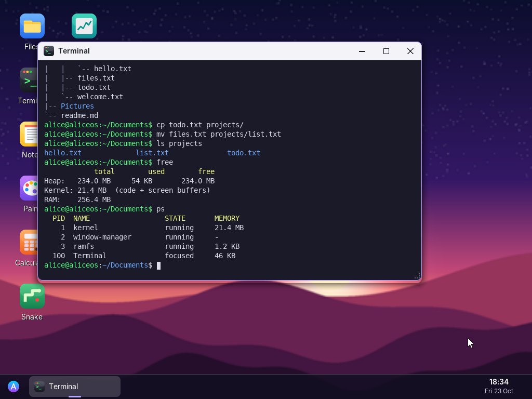Click the 'PID' column header in ps output
532x399 pixels.
click(59, 219)
